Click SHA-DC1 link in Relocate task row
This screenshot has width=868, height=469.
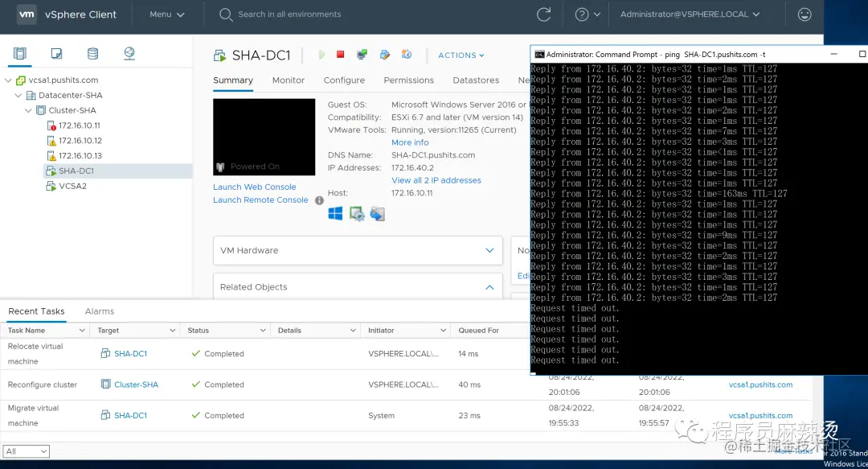tap(131, 354)
